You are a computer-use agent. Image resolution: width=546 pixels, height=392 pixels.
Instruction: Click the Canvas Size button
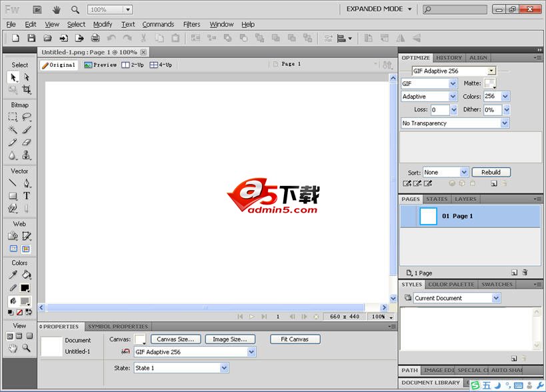(175, 339)
